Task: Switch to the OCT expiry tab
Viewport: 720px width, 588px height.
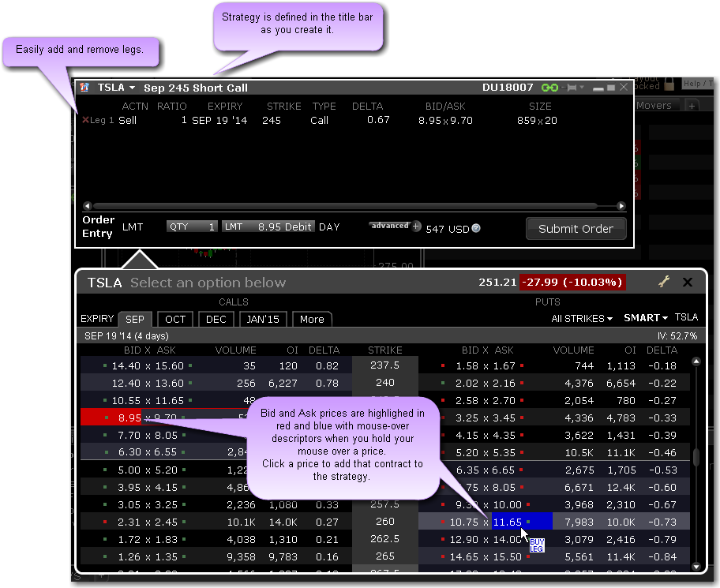Action: point(175,319)
